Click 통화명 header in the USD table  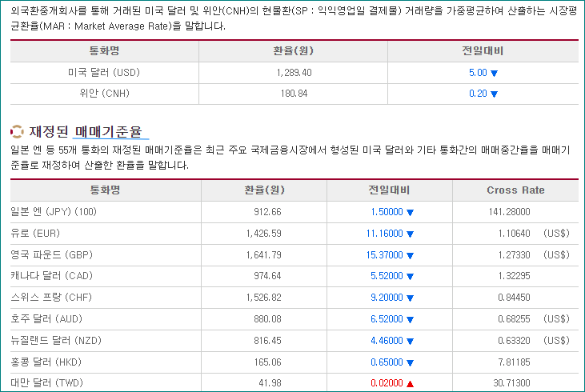tap(104, 50)
